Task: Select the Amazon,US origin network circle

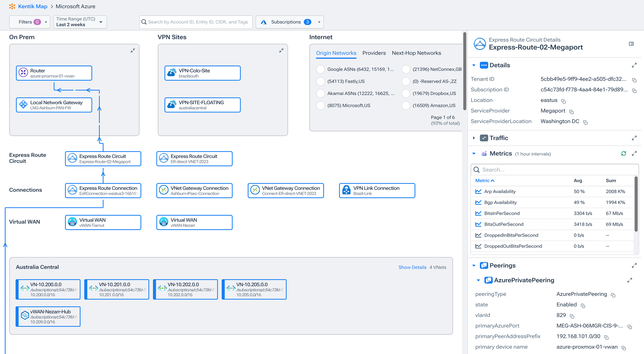Action: coord(406,106)
